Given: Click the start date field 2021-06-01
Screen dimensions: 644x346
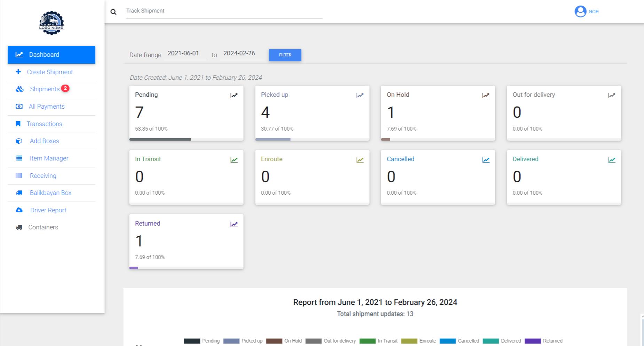Looking at the screenshot, I should pos(186,54).
